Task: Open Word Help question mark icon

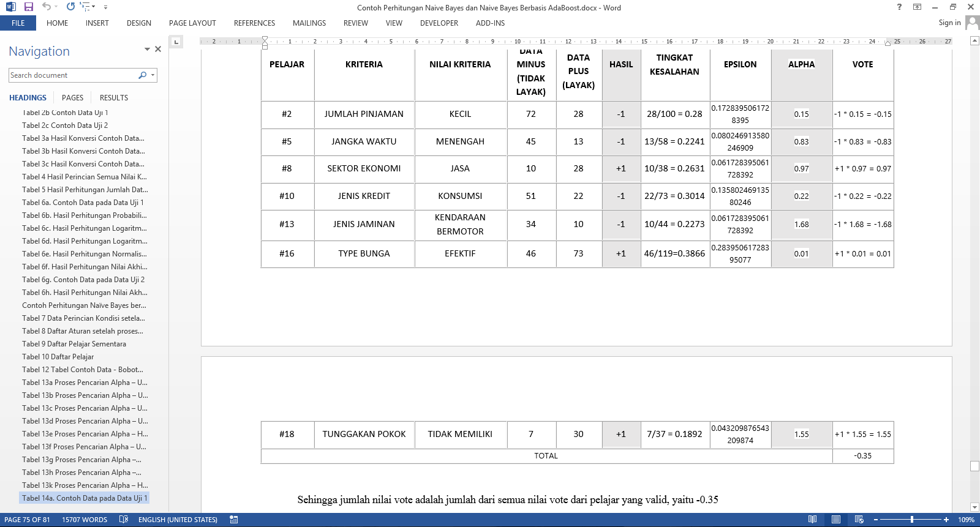Action: click(x=899, y=7)
